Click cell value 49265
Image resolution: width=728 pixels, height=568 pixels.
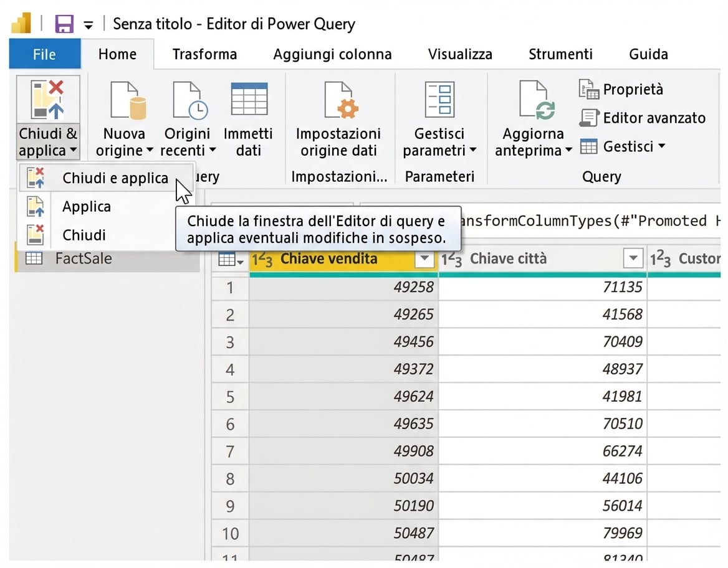414,315
